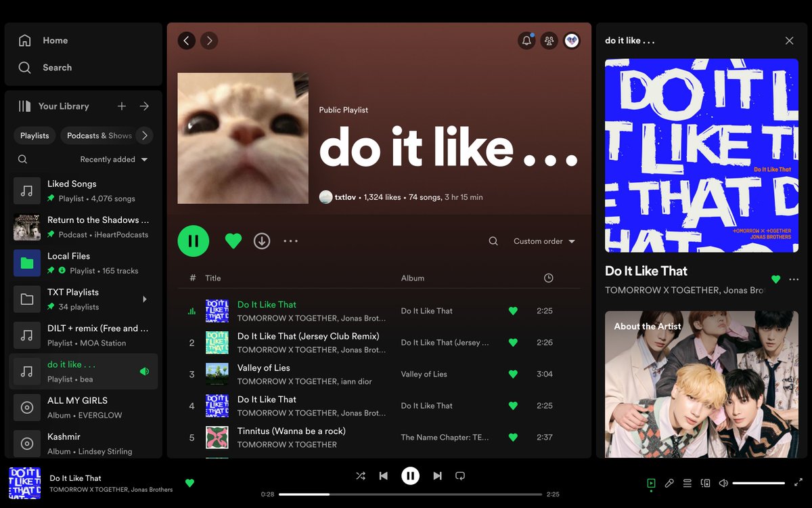
Task: Download the playlist
Action: point(262,240)
